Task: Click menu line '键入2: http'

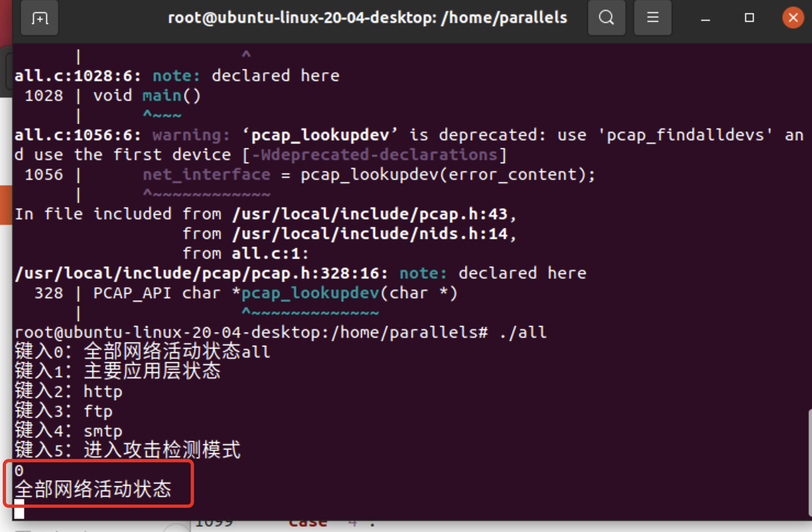Action: (x=69, y=392)
